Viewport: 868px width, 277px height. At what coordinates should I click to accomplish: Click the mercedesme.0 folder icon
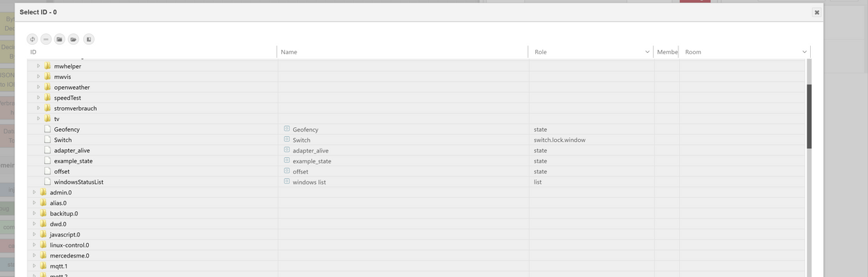(43, 255)
